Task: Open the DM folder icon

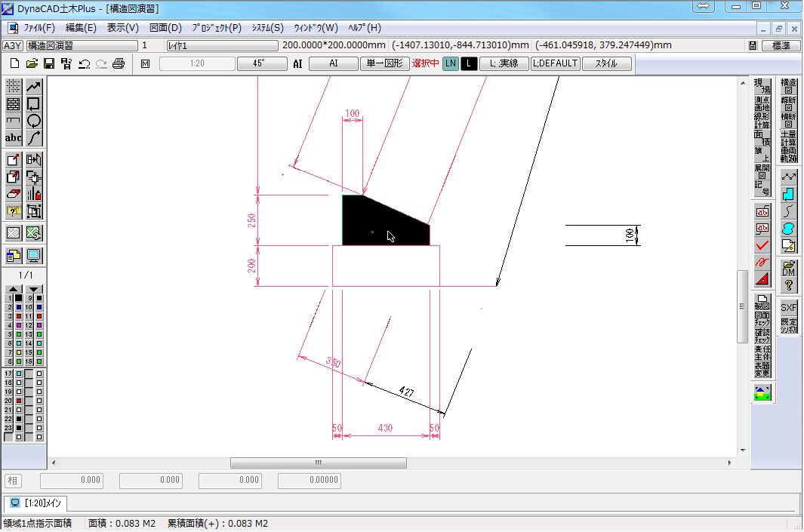Action: tap(789, 268)
